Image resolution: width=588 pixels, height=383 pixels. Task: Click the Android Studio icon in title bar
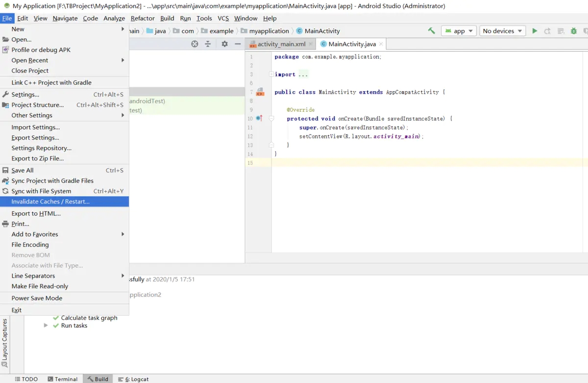coord(7,6)
